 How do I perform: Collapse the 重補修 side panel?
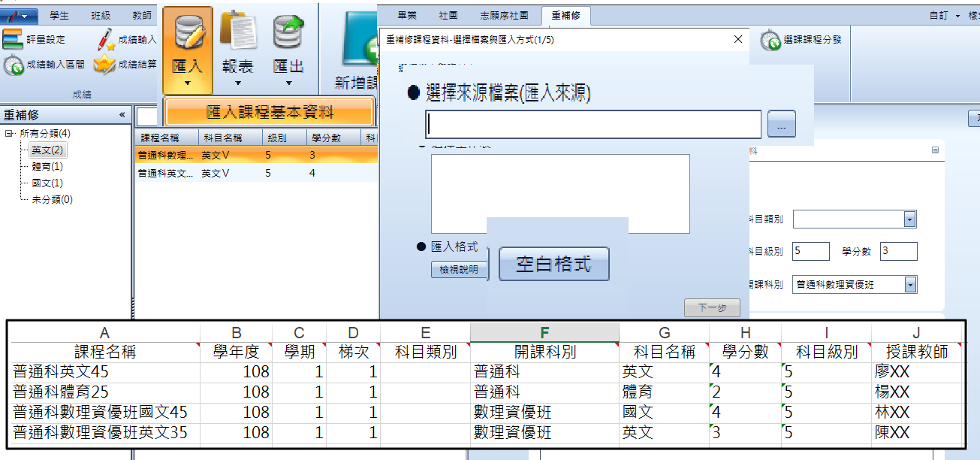(122, 115)
